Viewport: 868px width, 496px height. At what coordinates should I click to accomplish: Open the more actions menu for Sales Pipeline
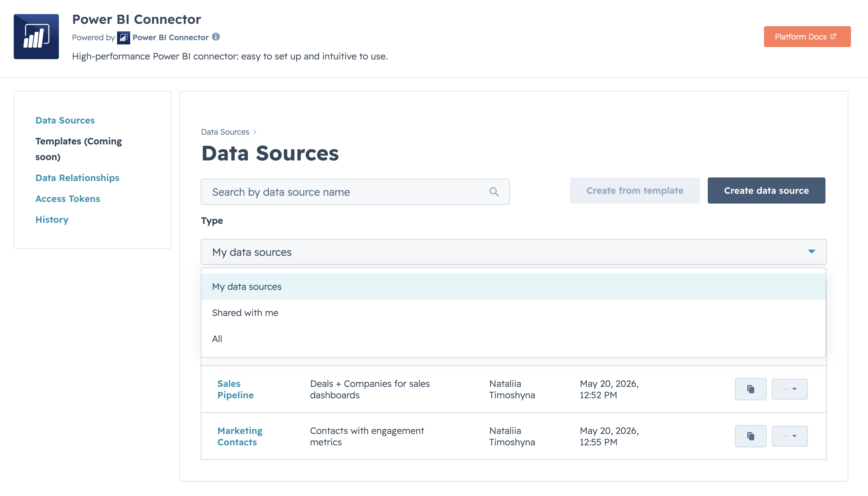coord(790,389)
